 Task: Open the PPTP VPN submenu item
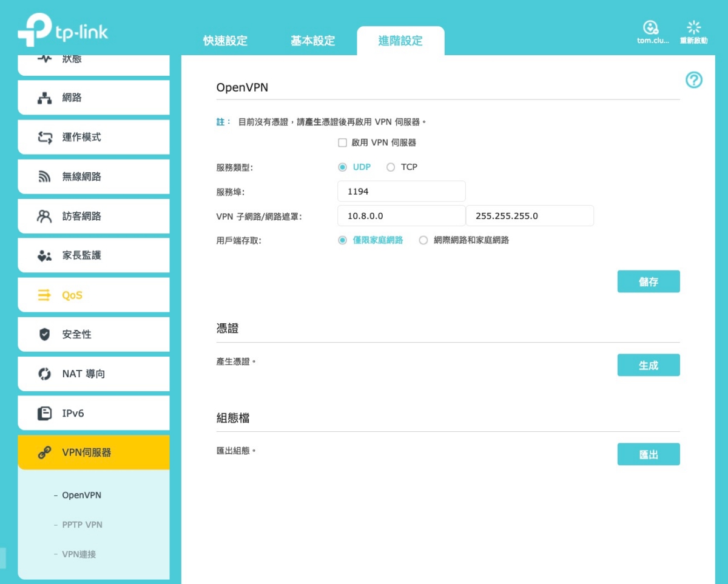(x=82, y=525)
